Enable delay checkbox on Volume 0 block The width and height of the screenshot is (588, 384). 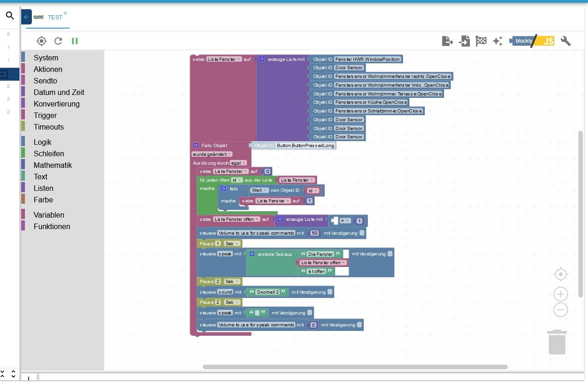[x=360, y=325]
